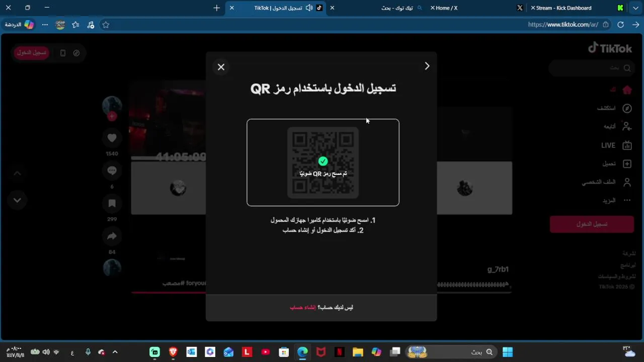Screen dimensions: 644x362
Task: Add page to favorites star
Action: coord(106,25)
